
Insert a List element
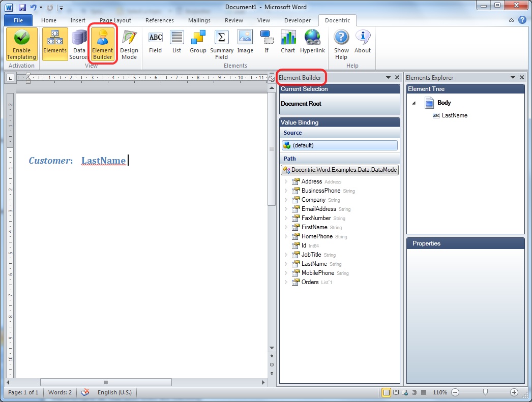(x=176, y=42)
